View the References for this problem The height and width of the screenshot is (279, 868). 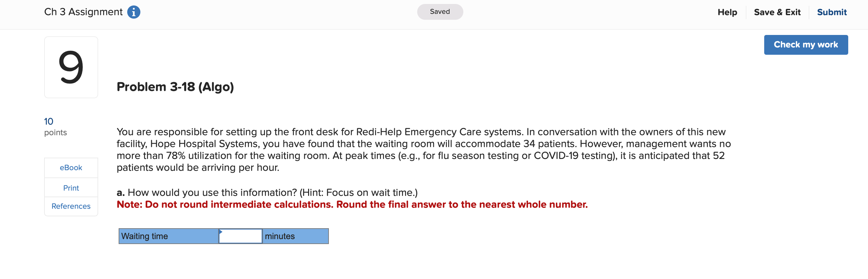tap(71, 206)
